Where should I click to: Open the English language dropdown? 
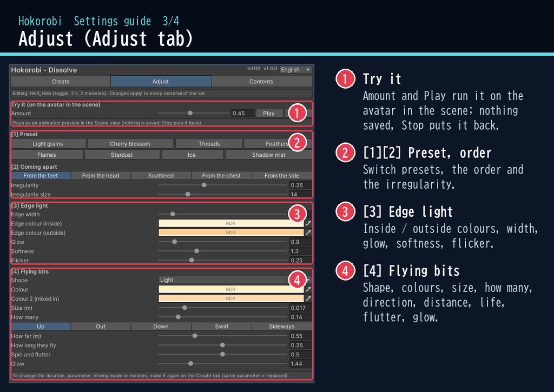pos(295,70)
